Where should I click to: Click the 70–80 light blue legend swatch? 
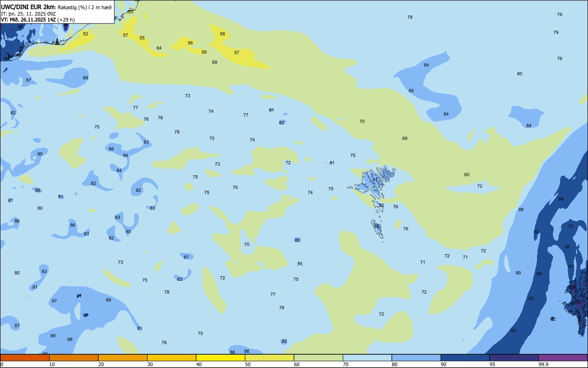(367, 357)
